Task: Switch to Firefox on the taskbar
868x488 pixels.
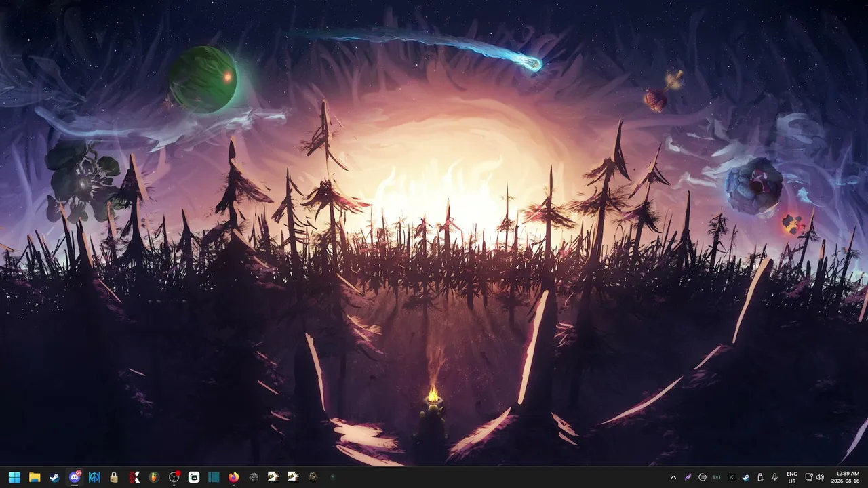Action: (234, 477)
